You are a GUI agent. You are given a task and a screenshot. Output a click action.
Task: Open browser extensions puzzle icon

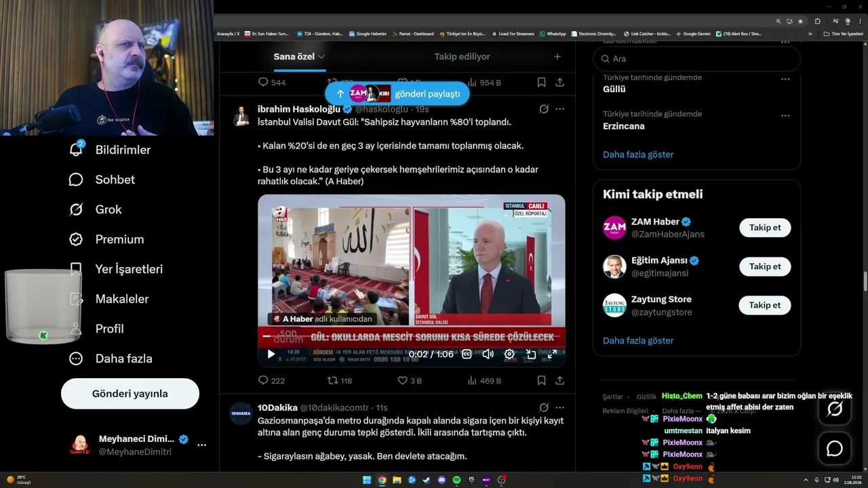[x=818, y=21]
